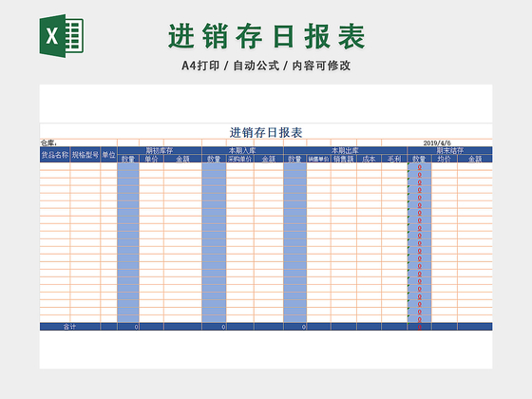Screen dimensions: 532x399
Task: Click the 销售单价 header cell
Action: pos(318,159)
